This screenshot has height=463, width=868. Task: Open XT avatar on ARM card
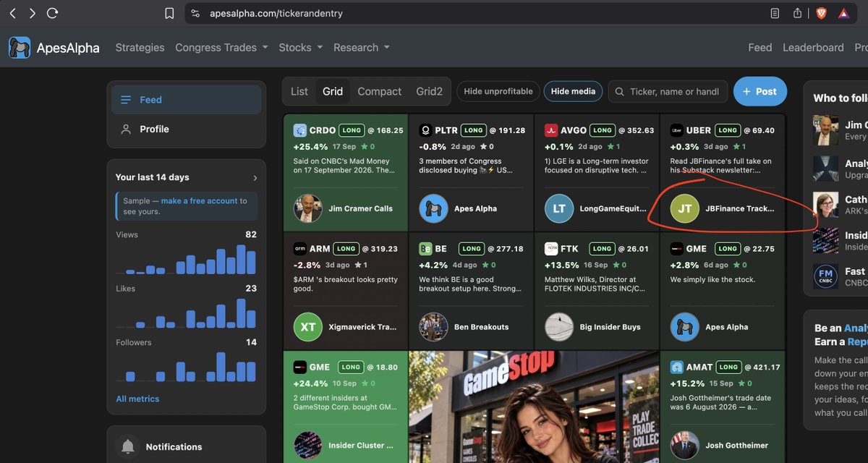pyautogui.click(x=308, y=327)
